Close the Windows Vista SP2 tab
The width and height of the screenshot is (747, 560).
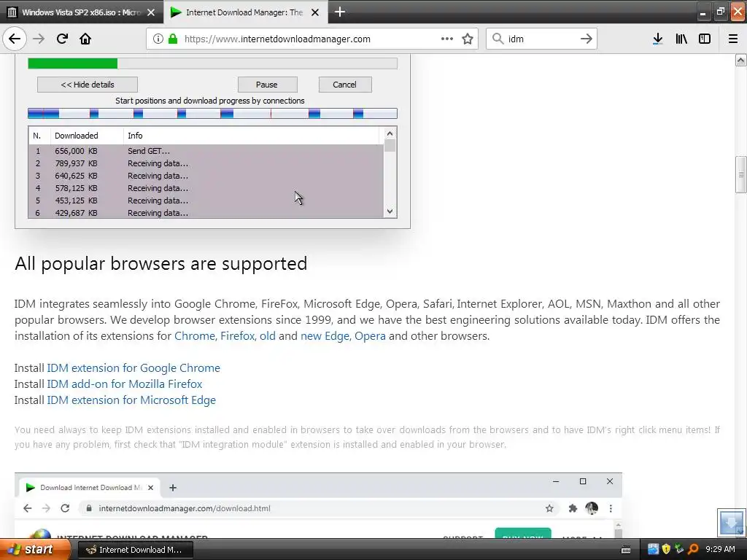click(151, 12)
